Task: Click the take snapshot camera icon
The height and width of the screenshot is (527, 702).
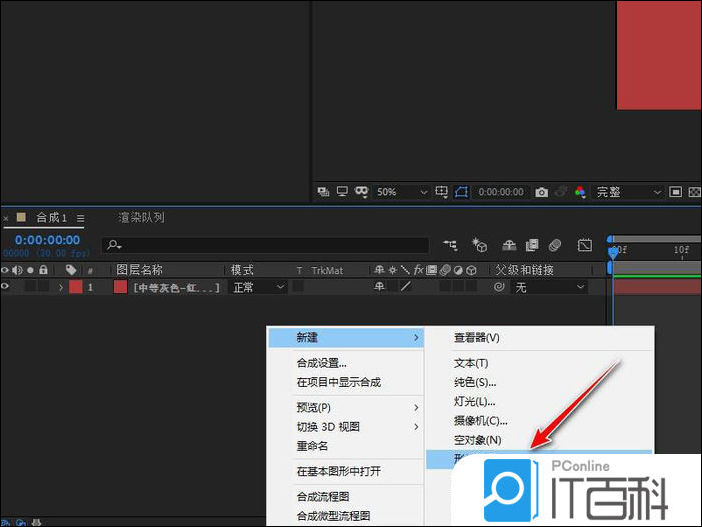Action: coord(541,193)
